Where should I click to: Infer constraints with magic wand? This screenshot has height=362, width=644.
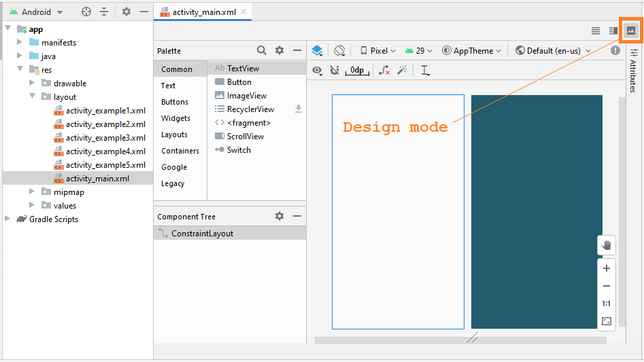click(402, 70)
